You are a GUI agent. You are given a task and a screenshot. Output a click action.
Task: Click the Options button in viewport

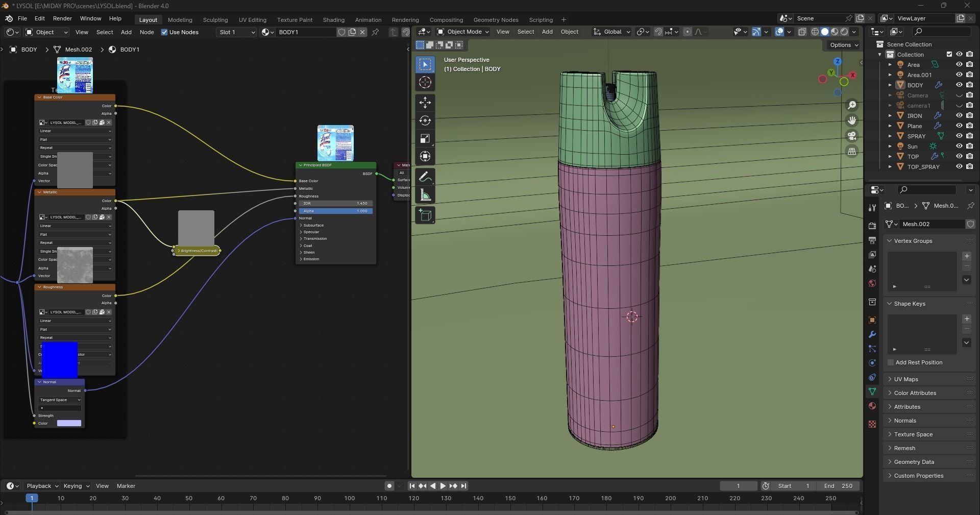pyautogui.click(x=844, y=45)
